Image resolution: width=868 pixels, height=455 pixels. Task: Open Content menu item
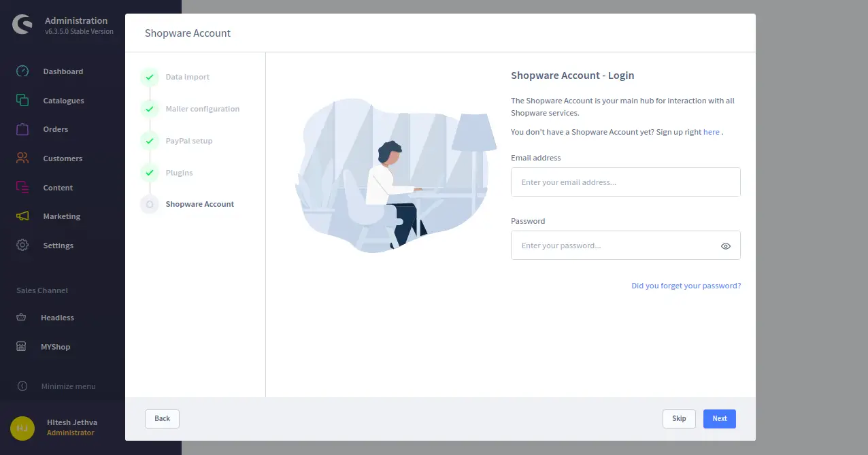click(58, 188)
